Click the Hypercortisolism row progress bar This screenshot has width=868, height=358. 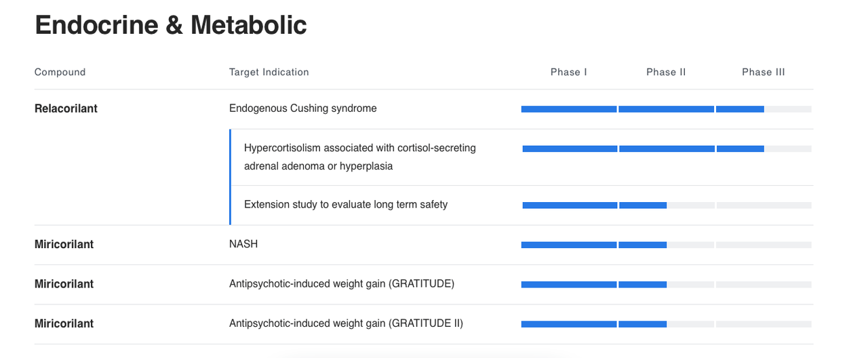click(667, 148)
